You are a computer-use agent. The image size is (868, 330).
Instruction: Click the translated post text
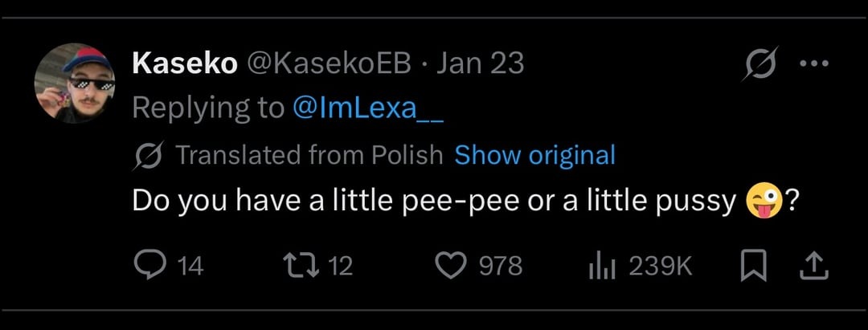tap(434, 201)
